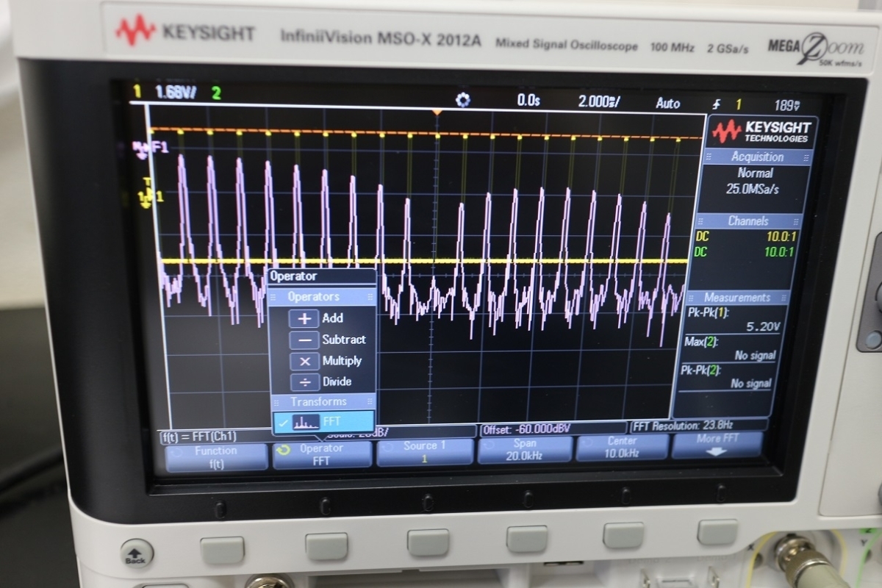Viewport: 882px width, 588px height.
Task: Open the Operators section header
Action: pos(322,297)
